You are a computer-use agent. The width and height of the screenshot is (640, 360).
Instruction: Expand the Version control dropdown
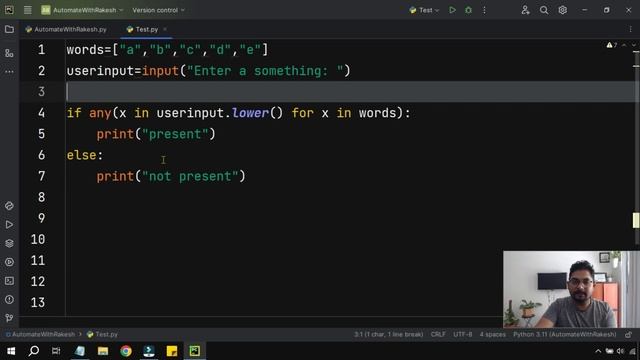(158, 10)
